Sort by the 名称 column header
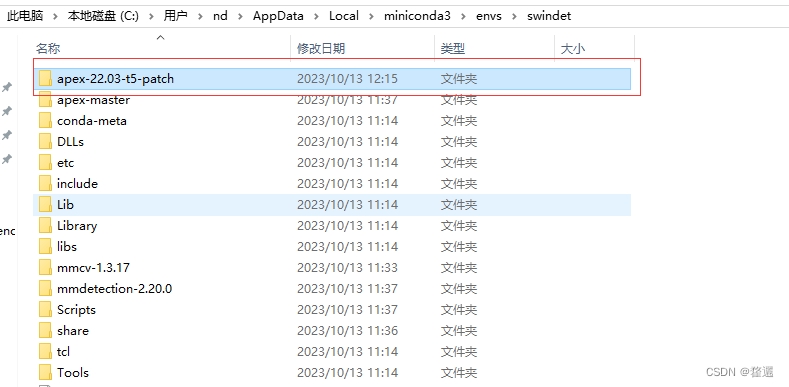The image size is (789, 387). coord(48,48)
